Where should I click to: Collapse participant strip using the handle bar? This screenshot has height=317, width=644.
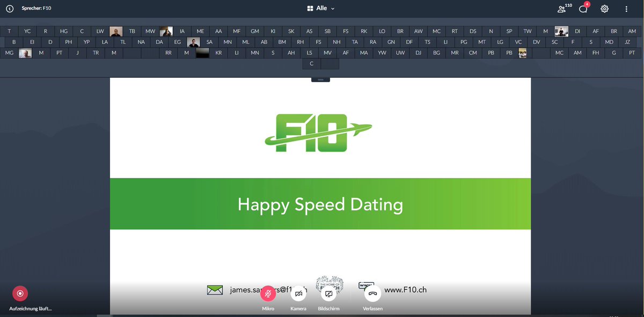pos(320,79)
